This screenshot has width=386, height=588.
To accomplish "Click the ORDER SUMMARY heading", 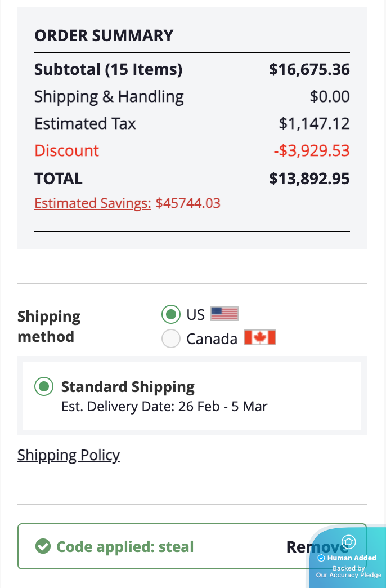I will [x=104, y=35].
